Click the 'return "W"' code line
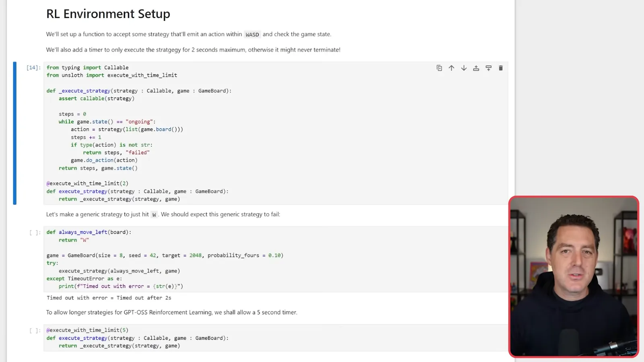 click(74, 240)
